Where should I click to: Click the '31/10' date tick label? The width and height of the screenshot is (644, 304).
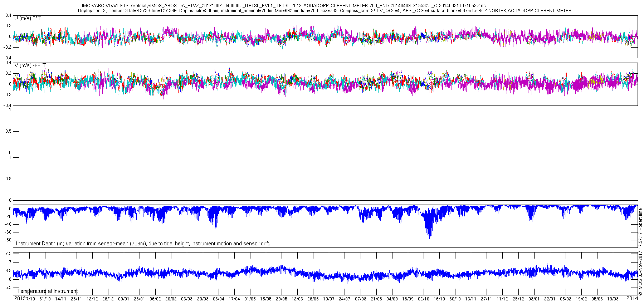point(45,299)
